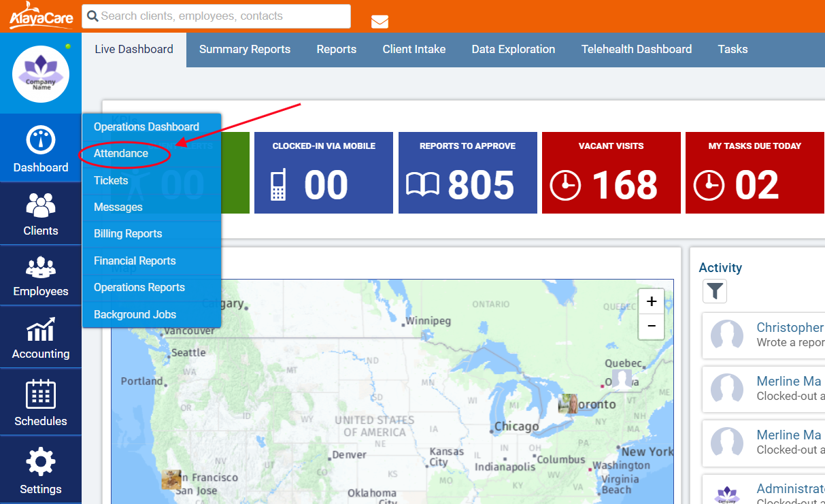Open the Vacant Visits KPI tile

(x=611, y=173)
